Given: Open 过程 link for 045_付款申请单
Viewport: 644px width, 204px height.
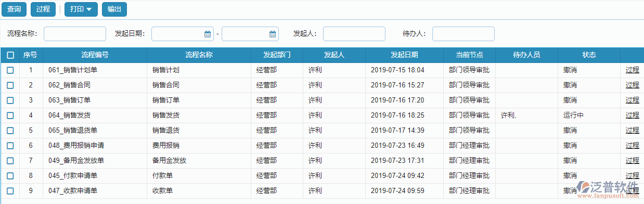Looking at the screenshot, I should tap(633, 176).
